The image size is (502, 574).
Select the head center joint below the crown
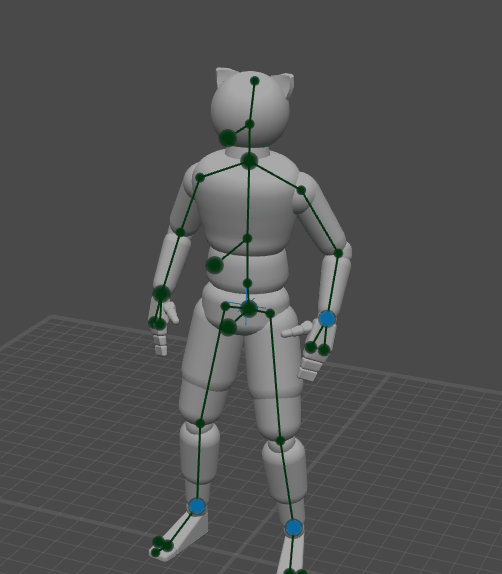click(x=250, y=124)
